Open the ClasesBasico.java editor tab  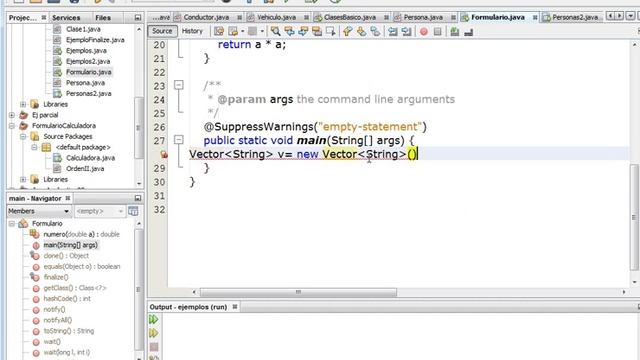350,18
